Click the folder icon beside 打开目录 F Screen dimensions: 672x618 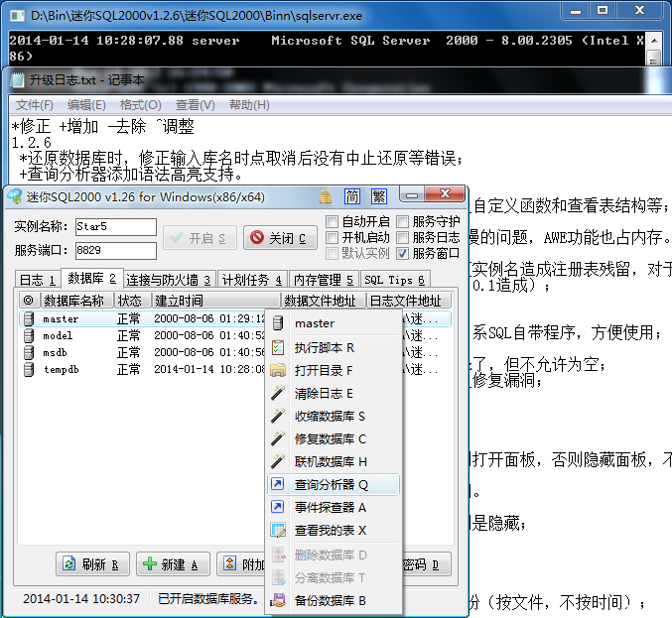click(x=278, y=370)
